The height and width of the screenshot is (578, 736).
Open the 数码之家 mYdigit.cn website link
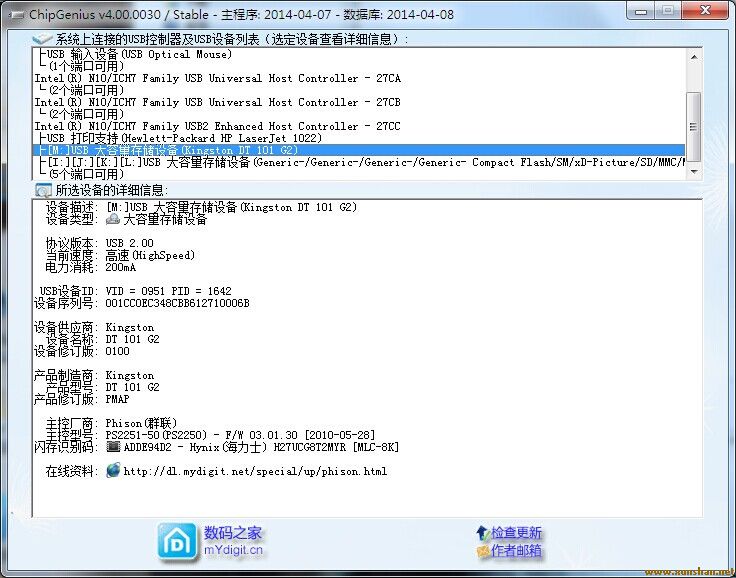pos(233,541)
